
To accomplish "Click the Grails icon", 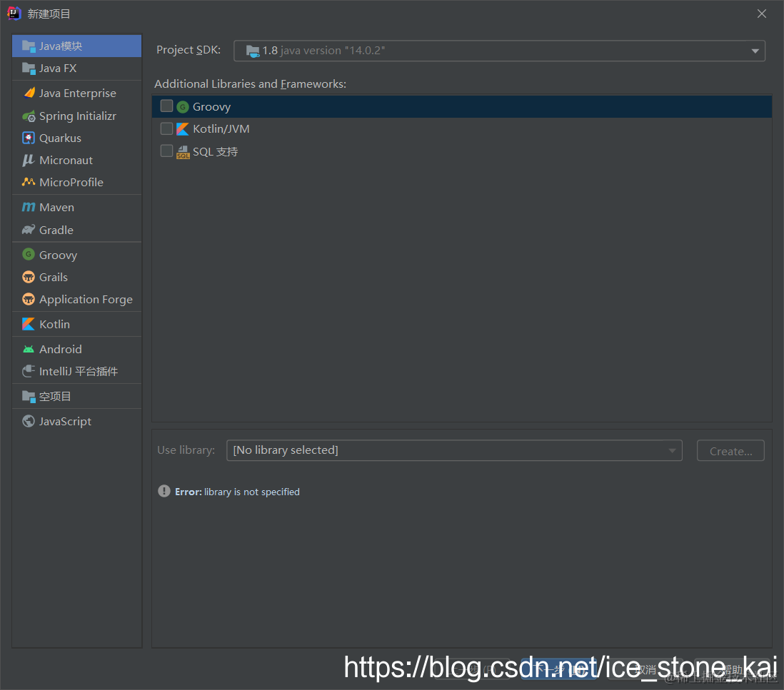I will point(29,277).
